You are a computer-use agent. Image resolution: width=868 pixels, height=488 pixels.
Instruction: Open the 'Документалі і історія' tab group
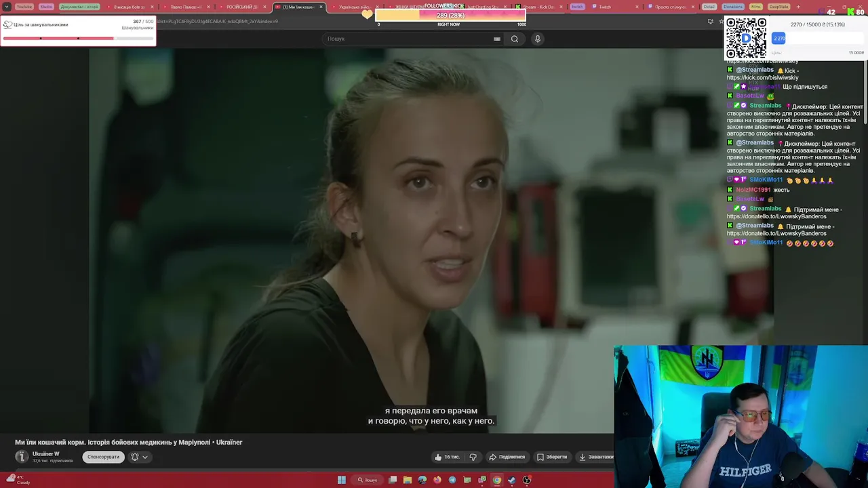80,7
